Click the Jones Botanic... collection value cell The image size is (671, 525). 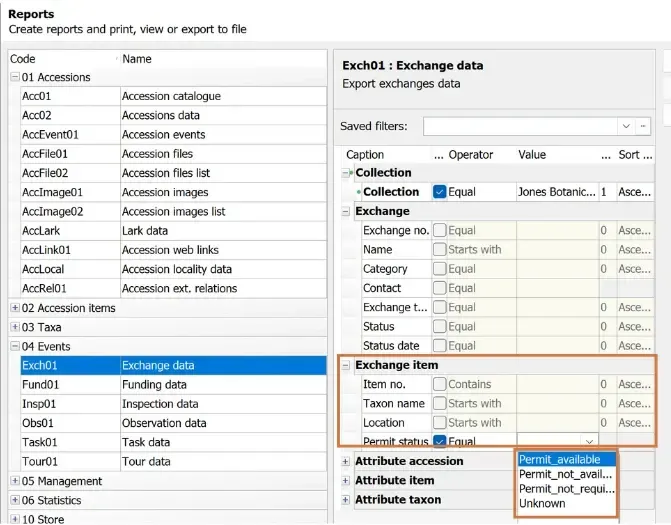point(557,192)
